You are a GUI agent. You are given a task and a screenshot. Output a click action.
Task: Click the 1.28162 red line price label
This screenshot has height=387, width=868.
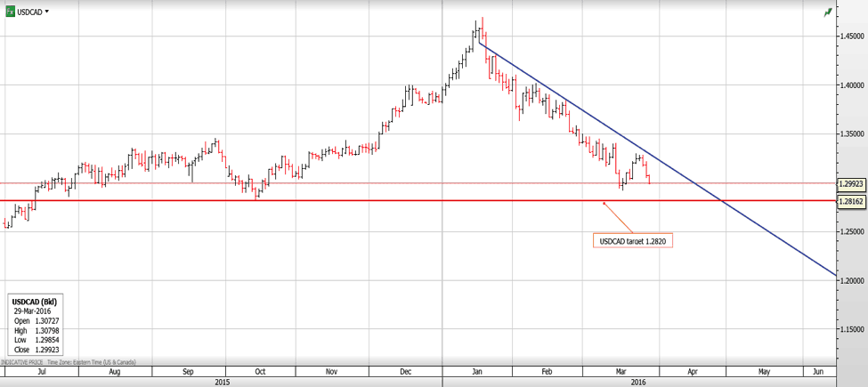coord(852,201)
